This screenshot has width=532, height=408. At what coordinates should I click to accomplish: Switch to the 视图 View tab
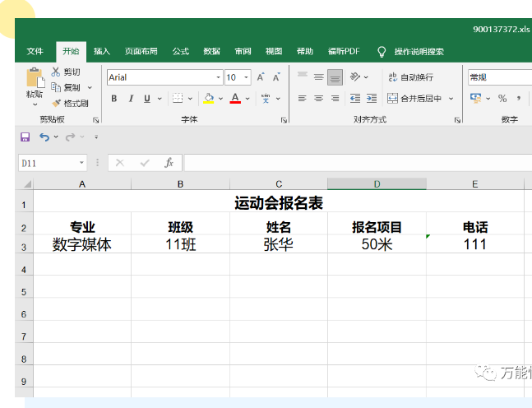tap(274, 52)
